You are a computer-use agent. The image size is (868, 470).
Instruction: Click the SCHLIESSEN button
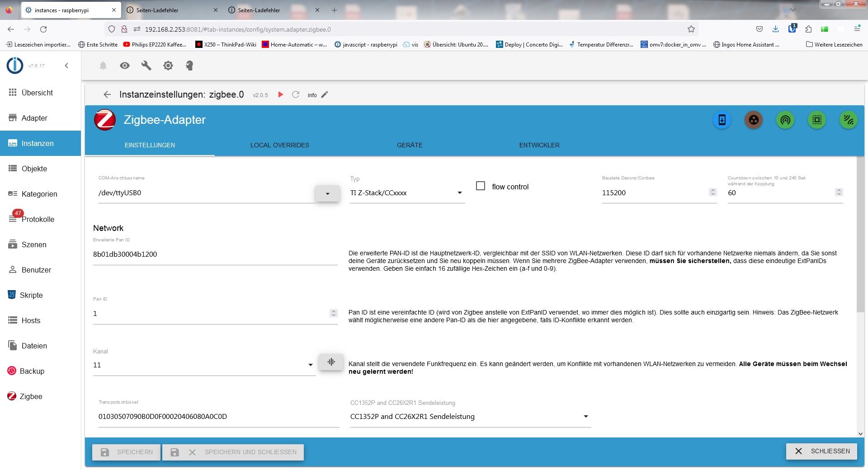coord(821,451)
